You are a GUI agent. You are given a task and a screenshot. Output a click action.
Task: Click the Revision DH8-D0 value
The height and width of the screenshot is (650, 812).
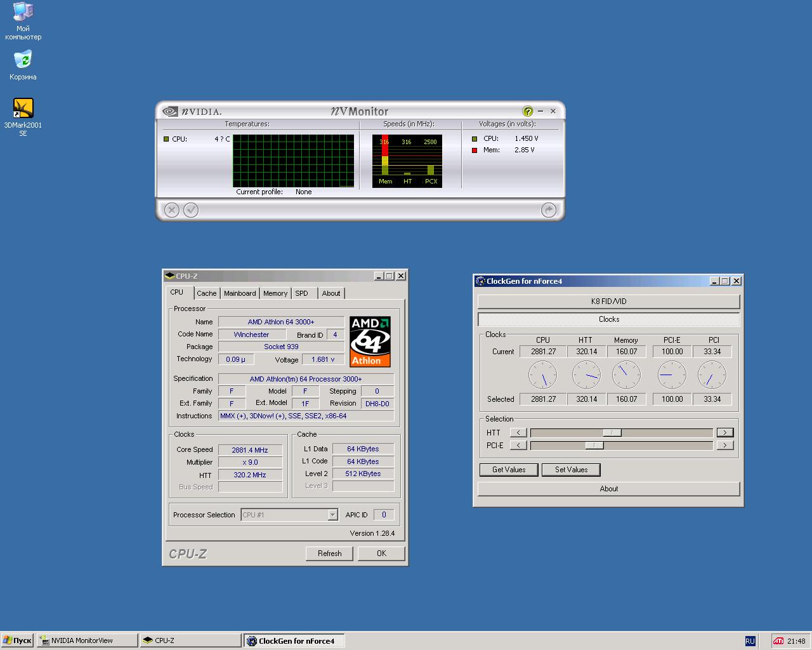coord(377,404)
